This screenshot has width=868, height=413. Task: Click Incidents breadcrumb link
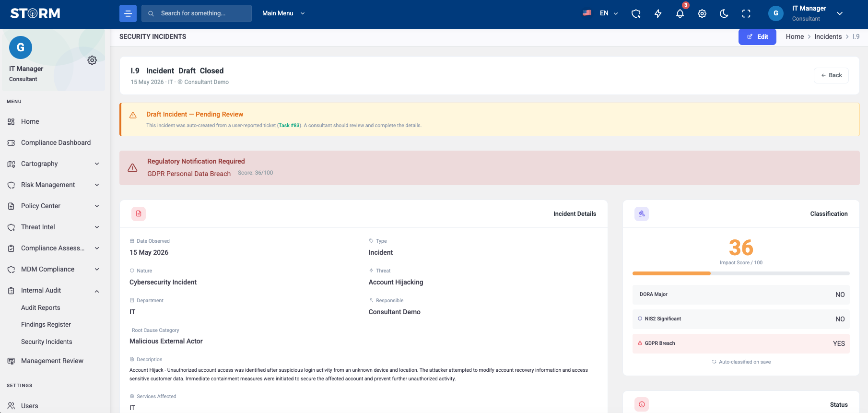[x=828, y=37]
